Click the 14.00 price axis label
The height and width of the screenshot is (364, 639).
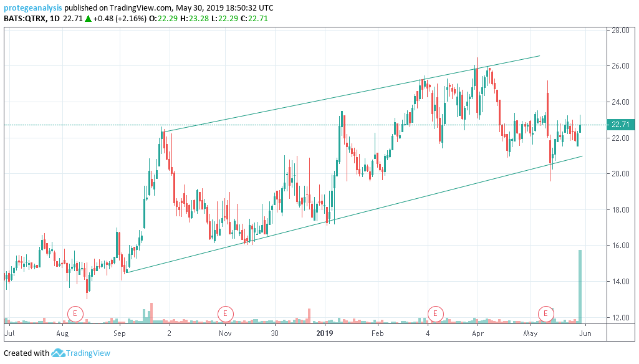coord(620,281)
